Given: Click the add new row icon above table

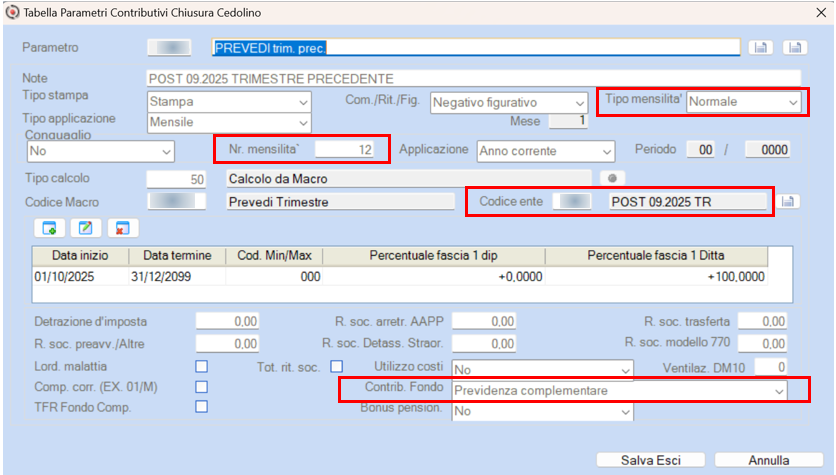Looking at the screenshot, I should point(50,228).
